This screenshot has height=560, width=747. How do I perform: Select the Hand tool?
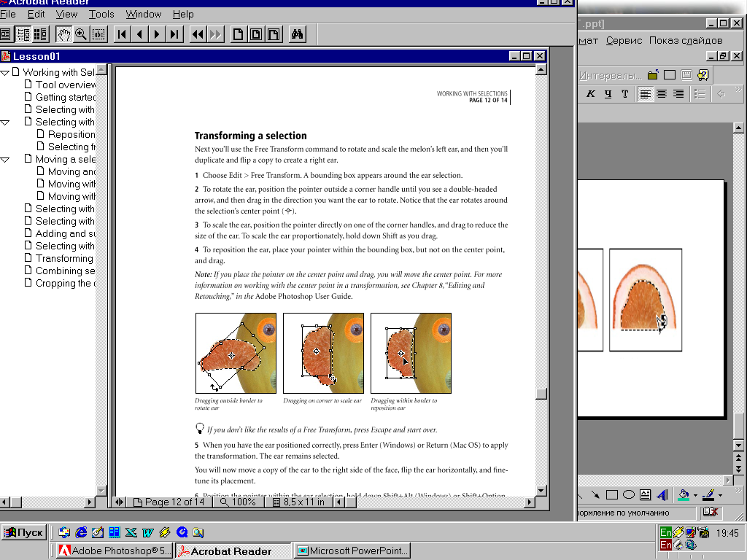coord(63,34)
